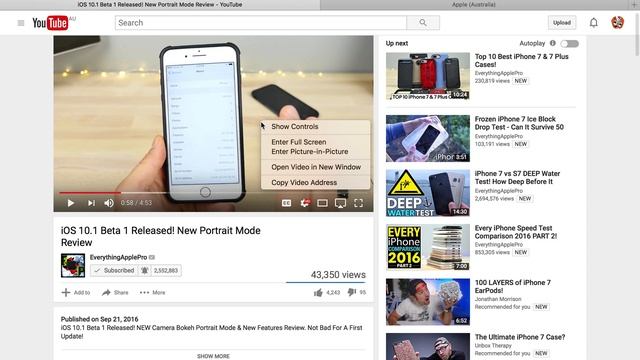Open 100 LAYERS of iPhone 7 EarPods title
The image size is (640, 360).
click(513, 287)
